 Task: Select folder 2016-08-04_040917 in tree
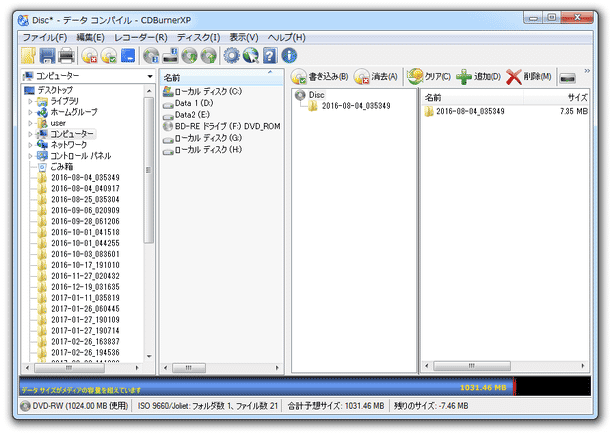pos(85,189)
